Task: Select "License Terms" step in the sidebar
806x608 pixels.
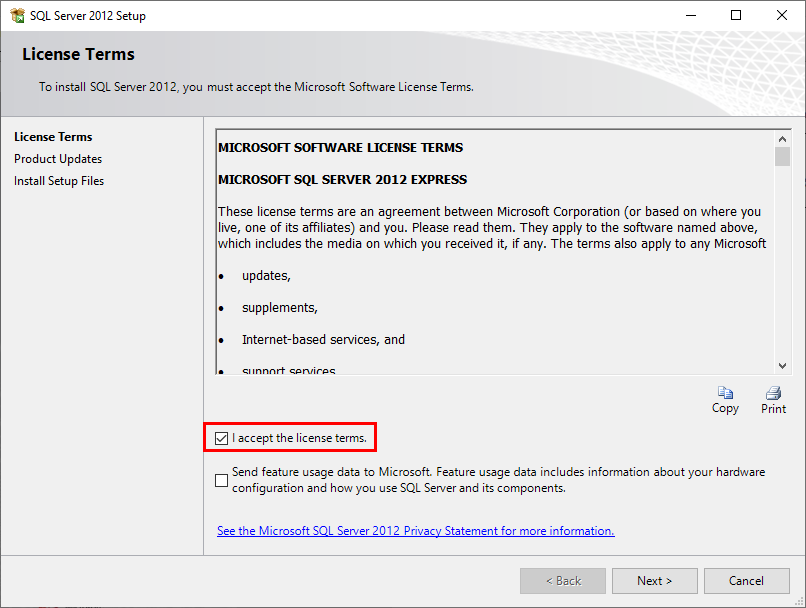Action: pyautogui.click(x=53, y=137)
